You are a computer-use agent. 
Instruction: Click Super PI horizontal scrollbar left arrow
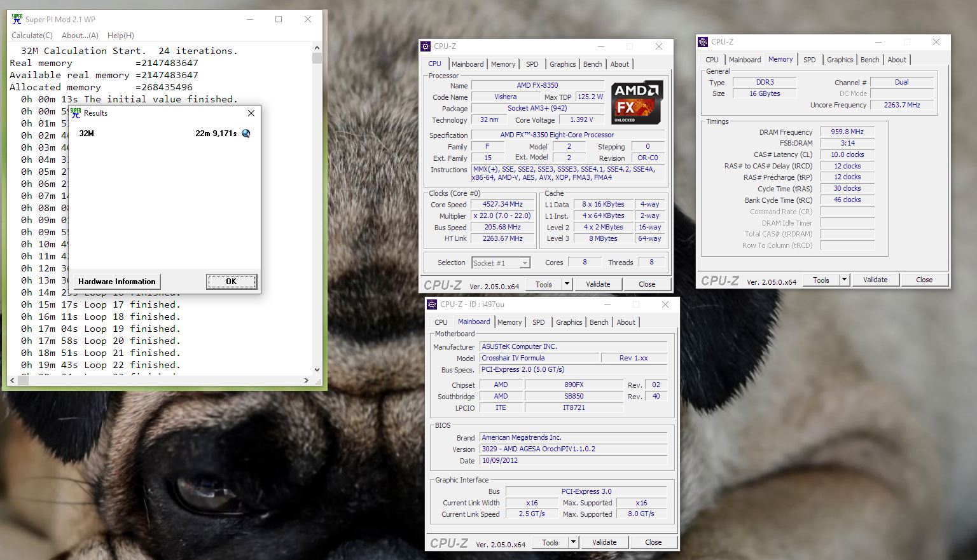pyautogui.click(x=11, y=380)
